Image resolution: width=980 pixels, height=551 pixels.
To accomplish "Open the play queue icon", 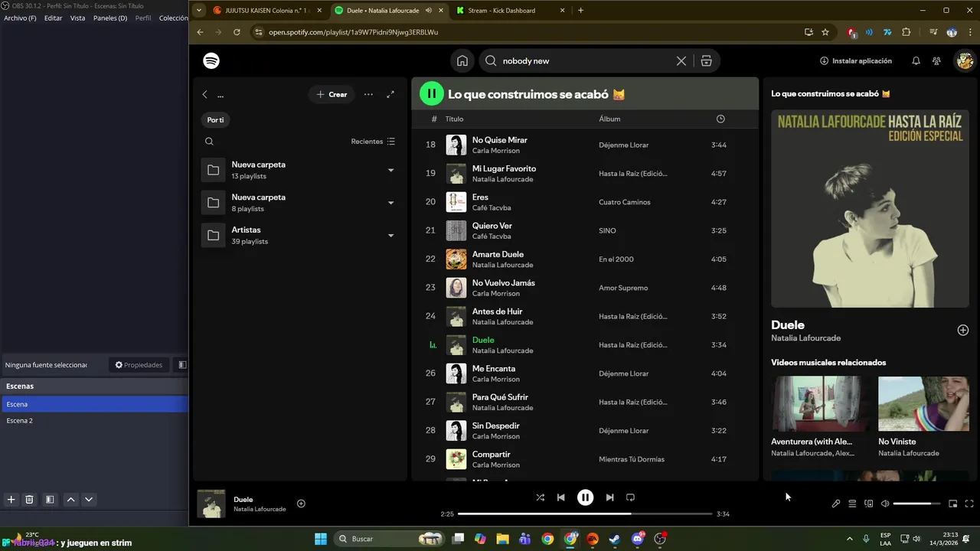I will point(852,504).
